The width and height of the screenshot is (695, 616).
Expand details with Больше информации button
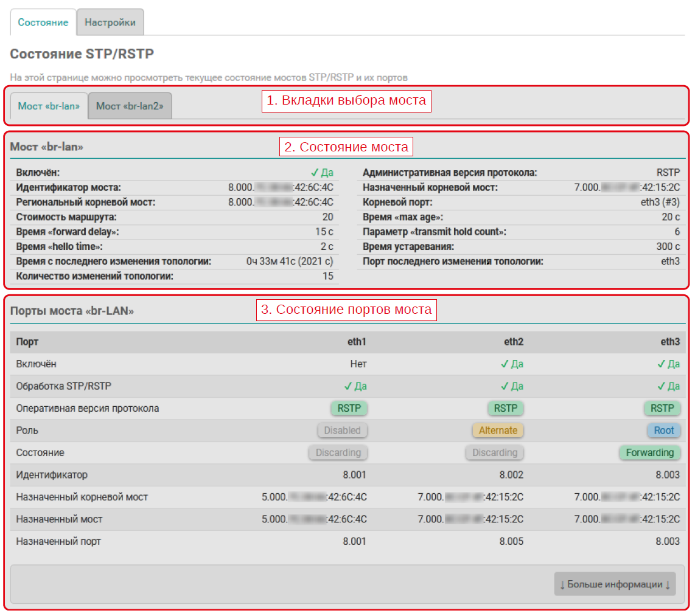tap(615, 584)
